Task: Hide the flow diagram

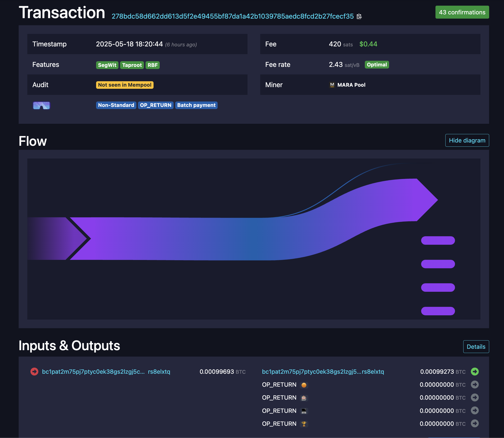Action: tap(467, 140)
